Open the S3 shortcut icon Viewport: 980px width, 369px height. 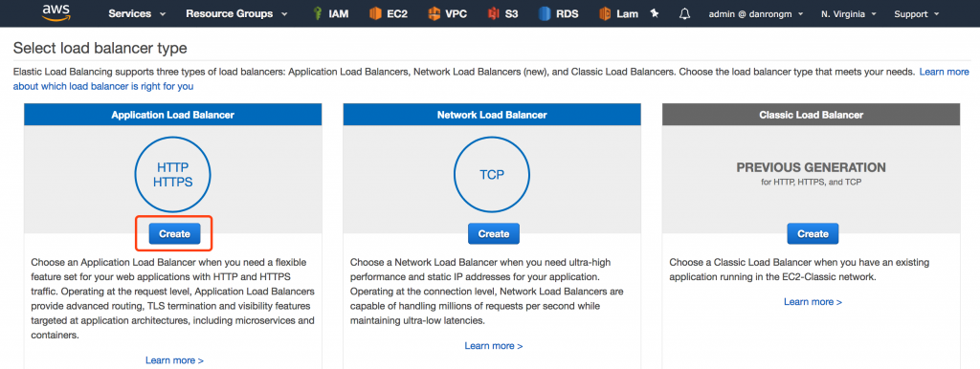coord(494,13)
